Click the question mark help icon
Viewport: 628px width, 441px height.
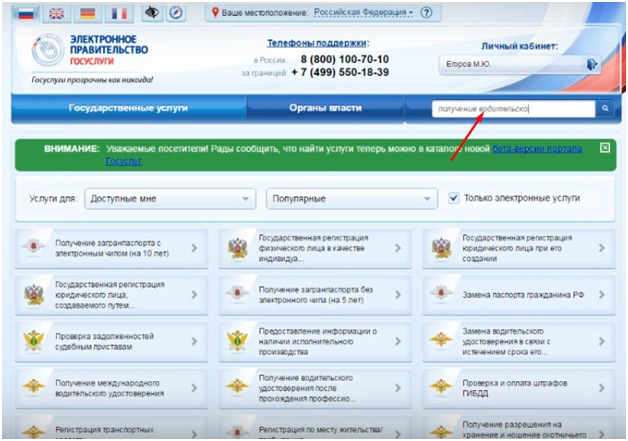[427, 13]
